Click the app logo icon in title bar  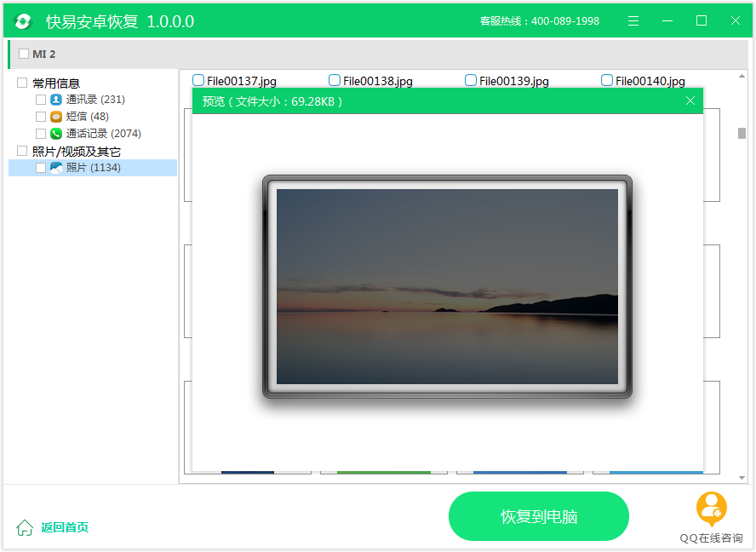click(x=23, y=21)
